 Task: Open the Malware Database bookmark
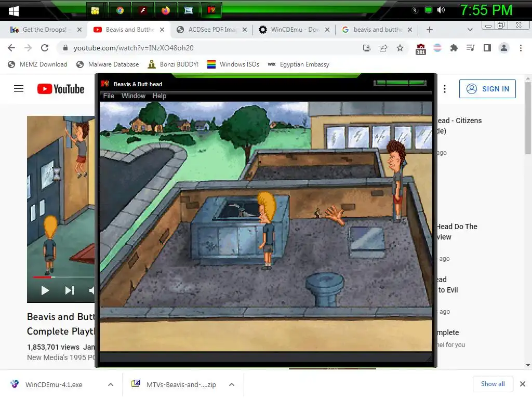pyautogui.click(x=108, y=64)
